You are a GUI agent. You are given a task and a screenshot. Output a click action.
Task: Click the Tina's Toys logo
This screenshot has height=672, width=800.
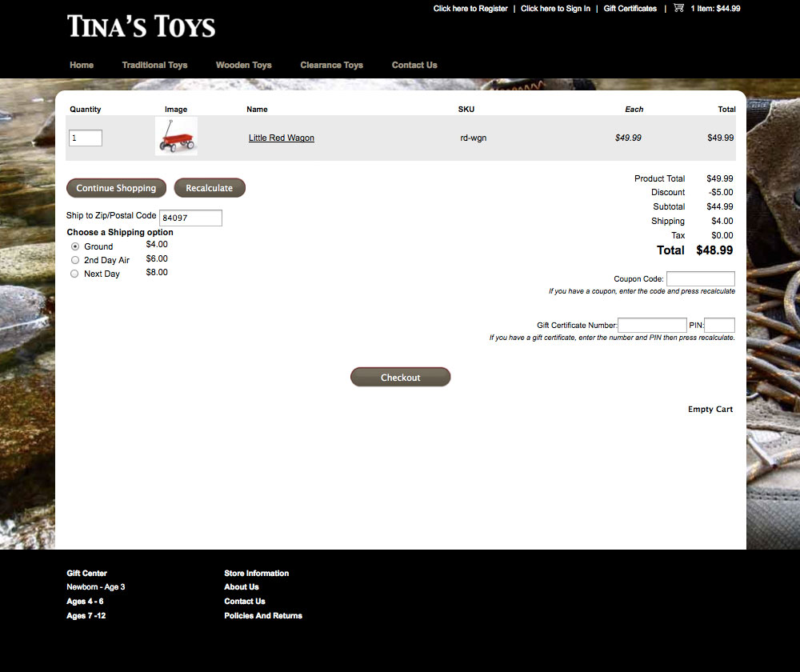click(142, 26)
